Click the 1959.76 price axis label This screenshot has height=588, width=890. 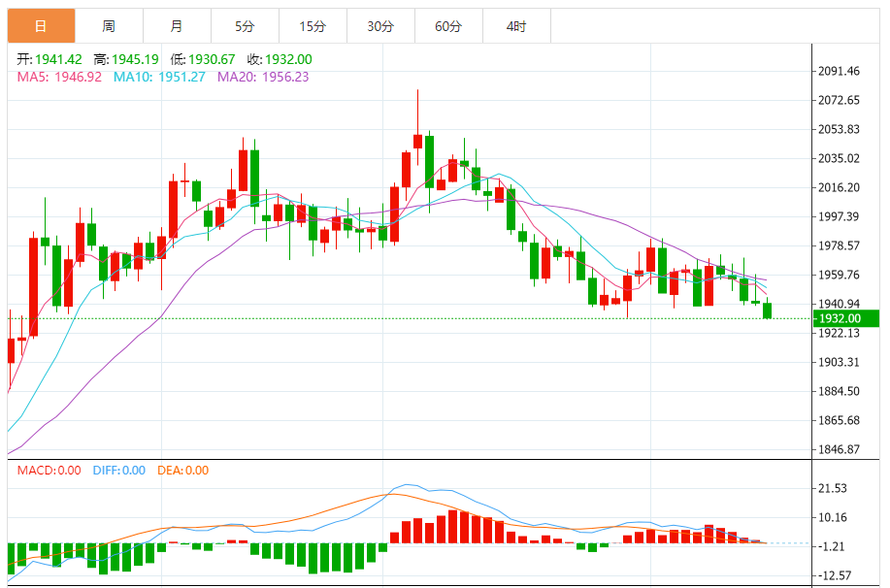(x=839, y=275)
